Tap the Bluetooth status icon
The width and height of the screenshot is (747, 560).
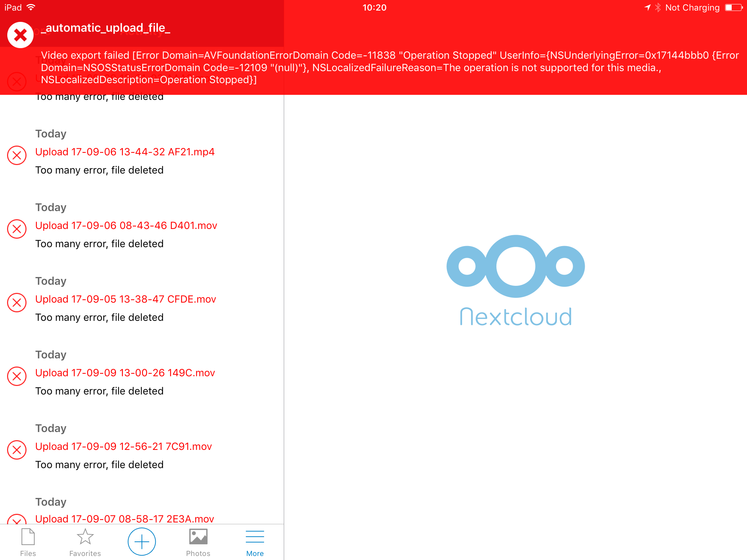pyautogui.click(x=658, y=7)
